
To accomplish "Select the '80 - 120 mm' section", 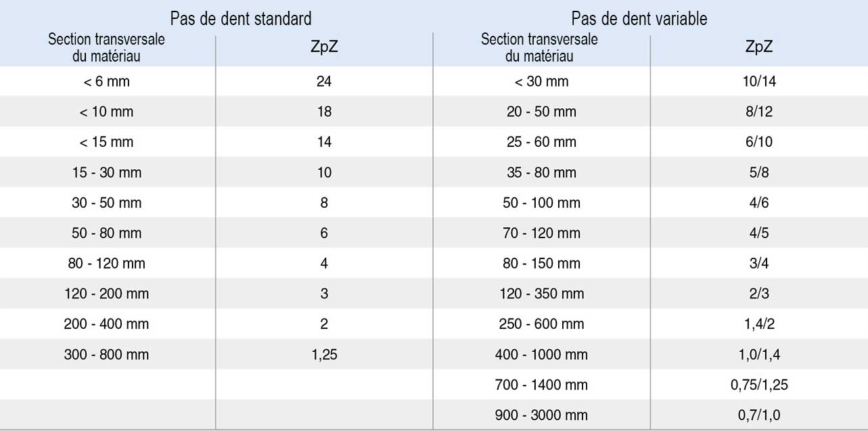I will tap(107, 263).
